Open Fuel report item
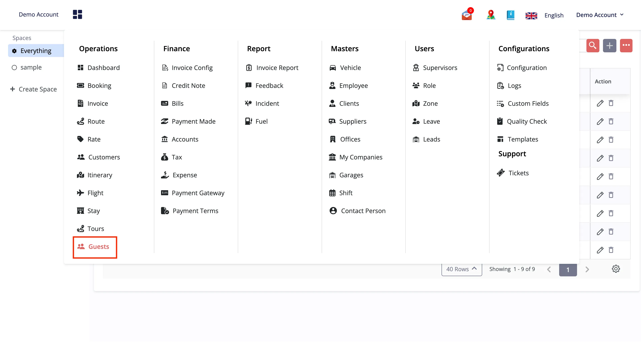 pos(257,121)
